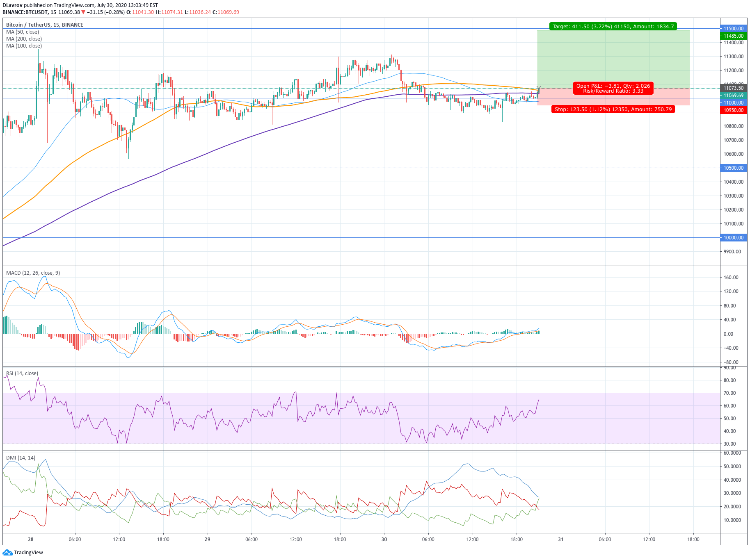Image resolution: width=750 pixels, height=560 pixels.
Task: Select the MACD (12, 26, close, 9) label
Action: [x=33, y=273]
